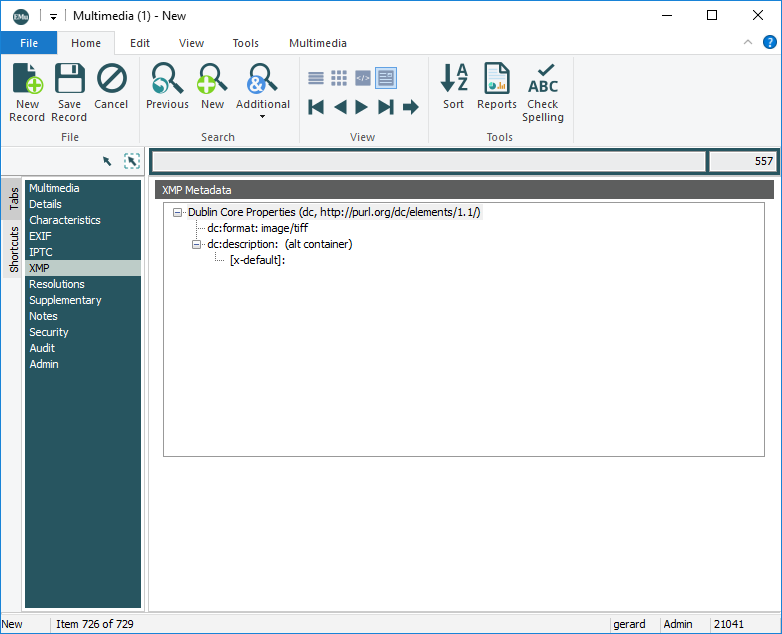Go to the last record
Image resolution: width=782 pixels, height=634 pixels.
tap(386, 107)
